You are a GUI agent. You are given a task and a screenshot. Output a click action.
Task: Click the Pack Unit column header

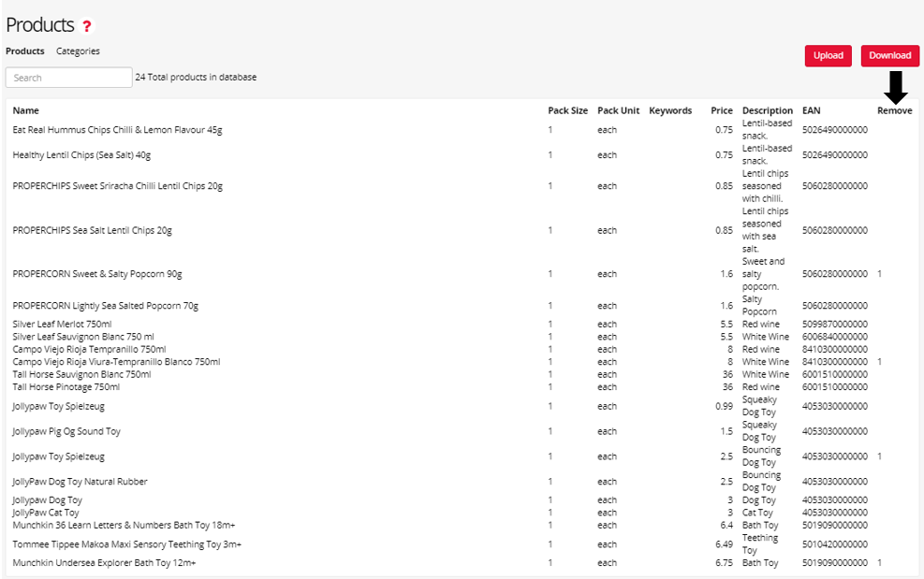pos(618,110)
